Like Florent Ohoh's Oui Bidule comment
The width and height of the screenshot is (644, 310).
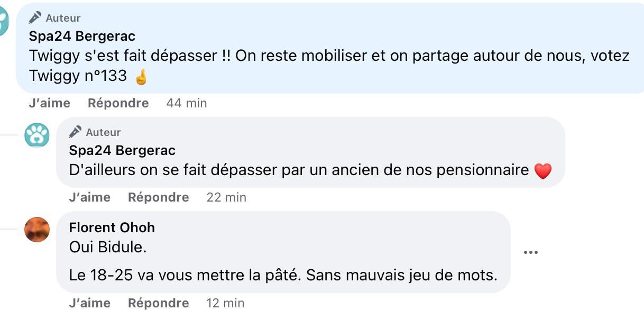tap(89, 303)
